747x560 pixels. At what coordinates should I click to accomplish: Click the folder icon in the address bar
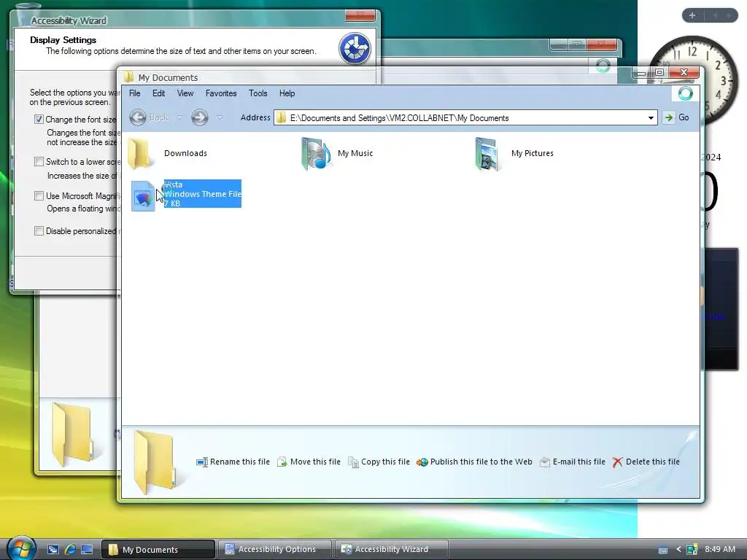pos(282,117)
